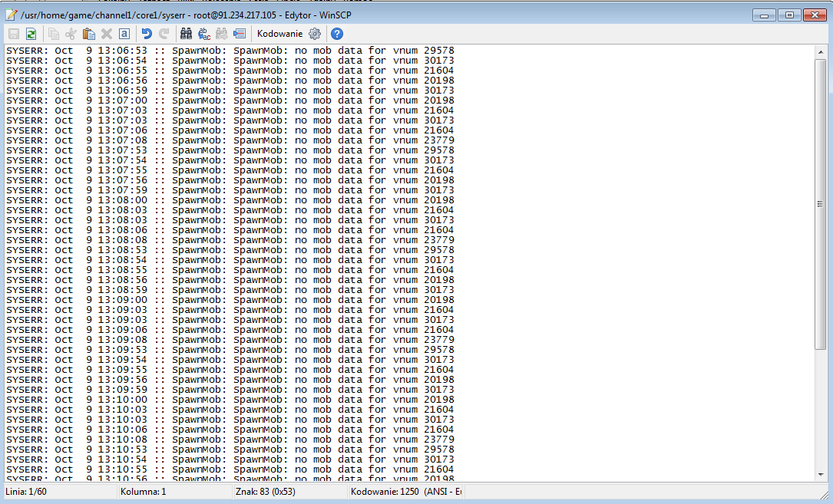The height and width of the screenshot is (504, 833).
Task: Click 'Kolumna: 1' in the status bar
Action: tap(144, 492)
